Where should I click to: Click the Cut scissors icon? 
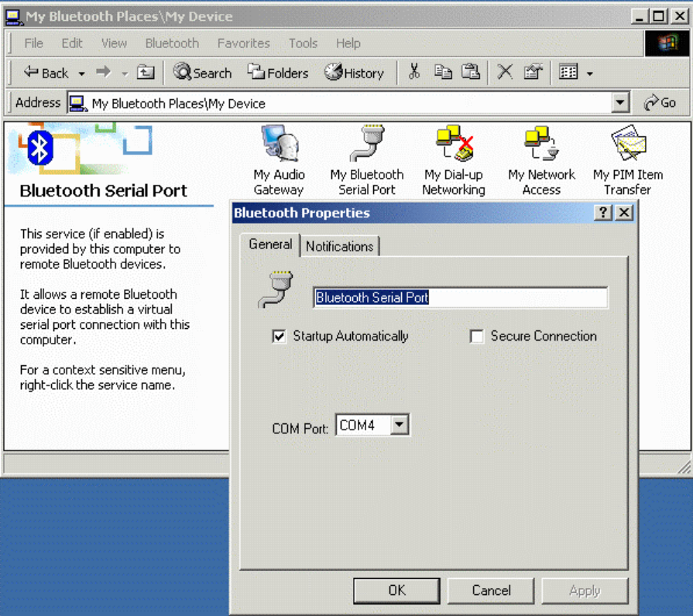[x=414, y=71]
